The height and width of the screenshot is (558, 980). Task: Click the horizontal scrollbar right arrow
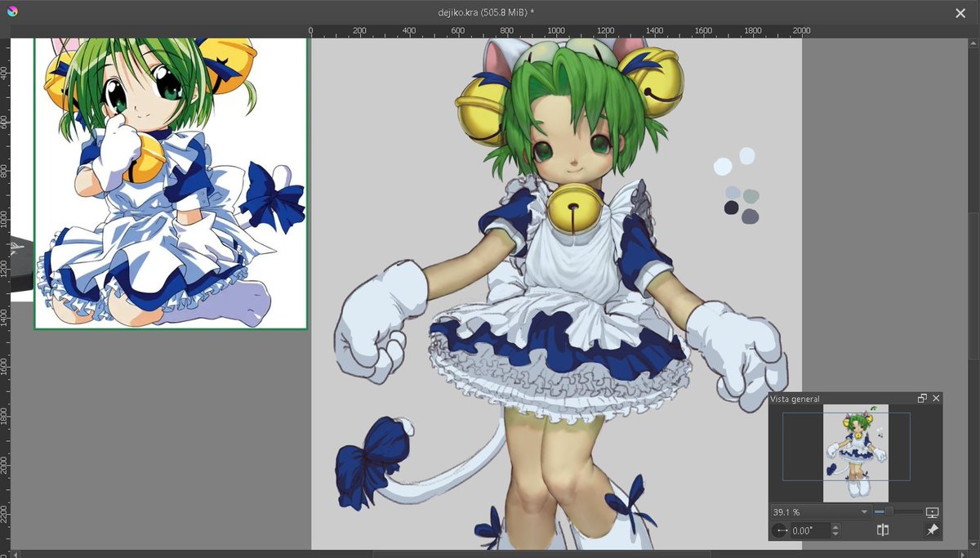pyautogui.click(x=962, y=554)
